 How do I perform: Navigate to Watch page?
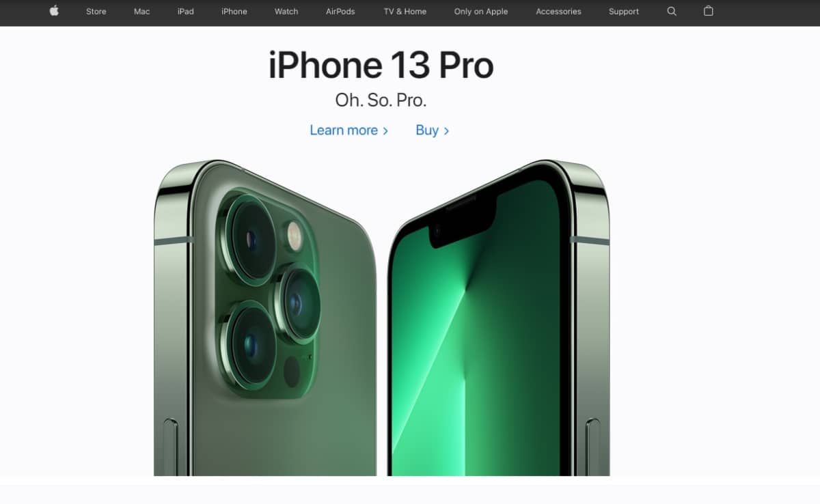286,12
